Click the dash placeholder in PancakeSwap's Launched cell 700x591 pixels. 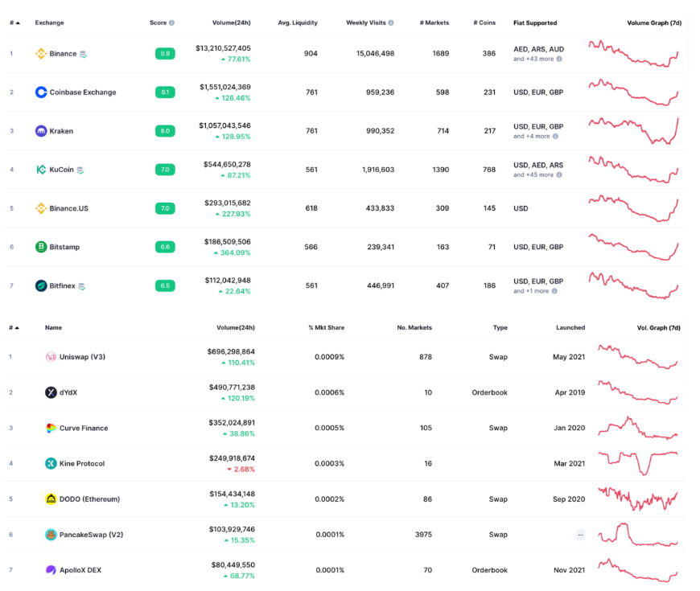(x=580, y=535)
